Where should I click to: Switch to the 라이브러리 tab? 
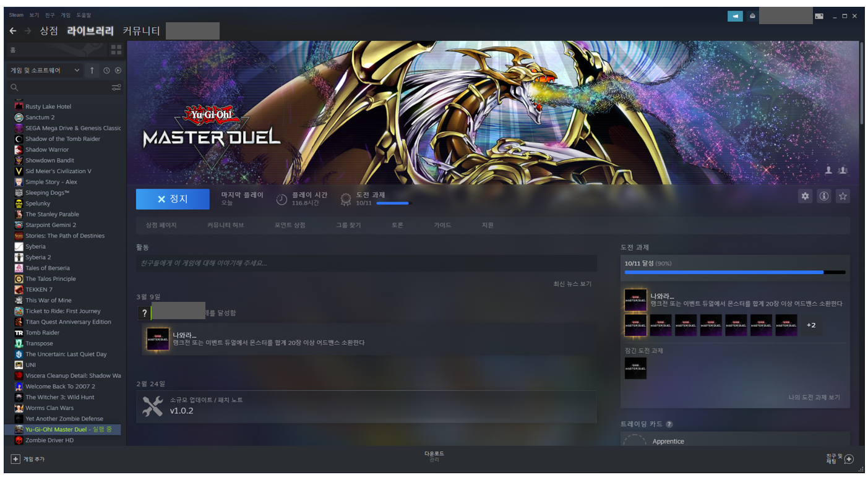[x=90, y=31]
